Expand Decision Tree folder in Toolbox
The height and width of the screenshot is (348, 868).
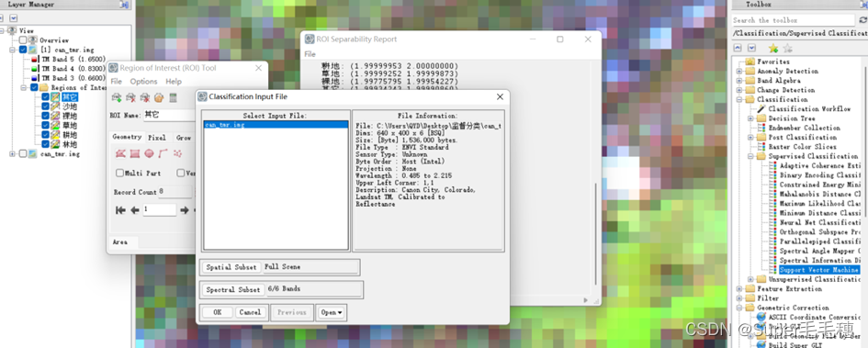click(x=750, y=118)
